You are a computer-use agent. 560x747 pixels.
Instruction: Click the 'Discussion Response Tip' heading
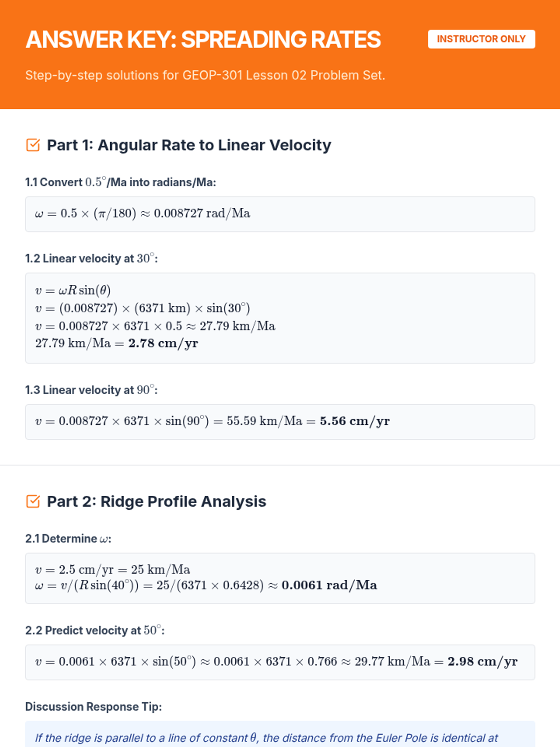pyautogui.click(x=93, y=706)
